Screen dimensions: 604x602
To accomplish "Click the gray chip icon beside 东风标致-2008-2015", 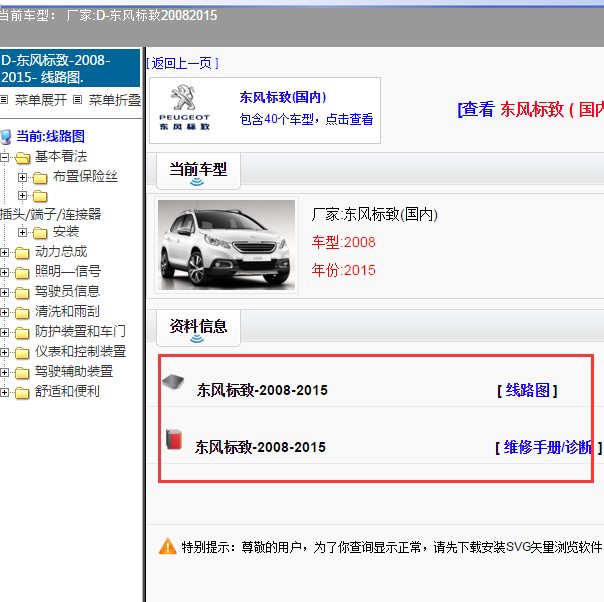I will [x=173, y=382].
